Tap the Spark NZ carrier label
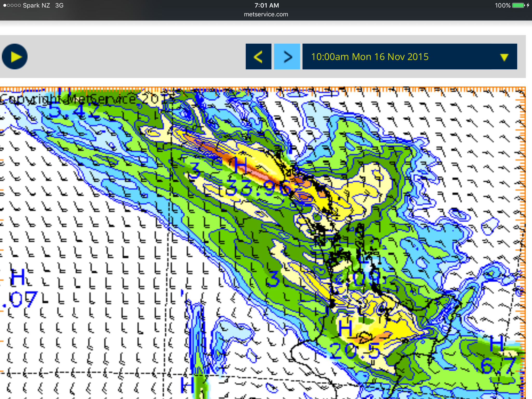Image resolution: width=532 pixels, height=399 pixels. [x=36, y=5]
